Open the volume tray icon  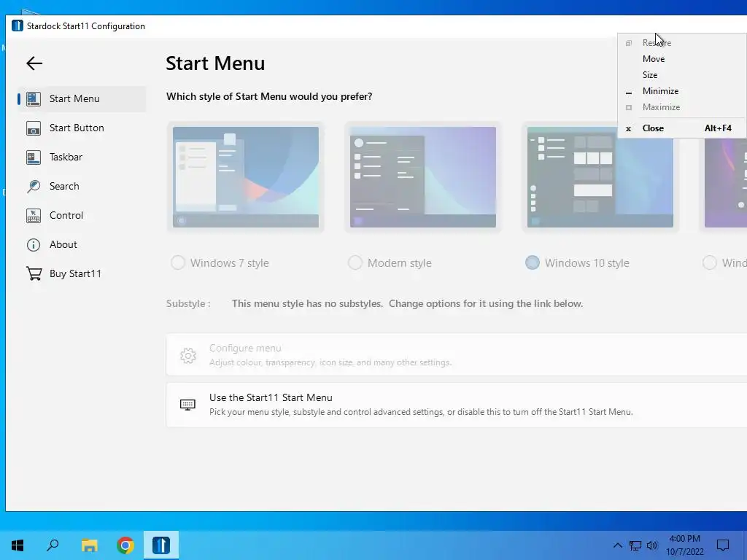[652, 545]
